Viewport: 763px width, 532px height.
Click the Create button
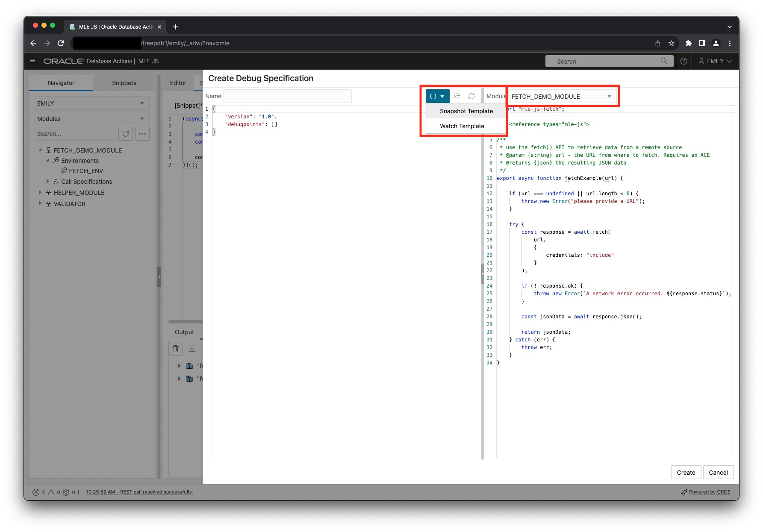click(686, 472)
